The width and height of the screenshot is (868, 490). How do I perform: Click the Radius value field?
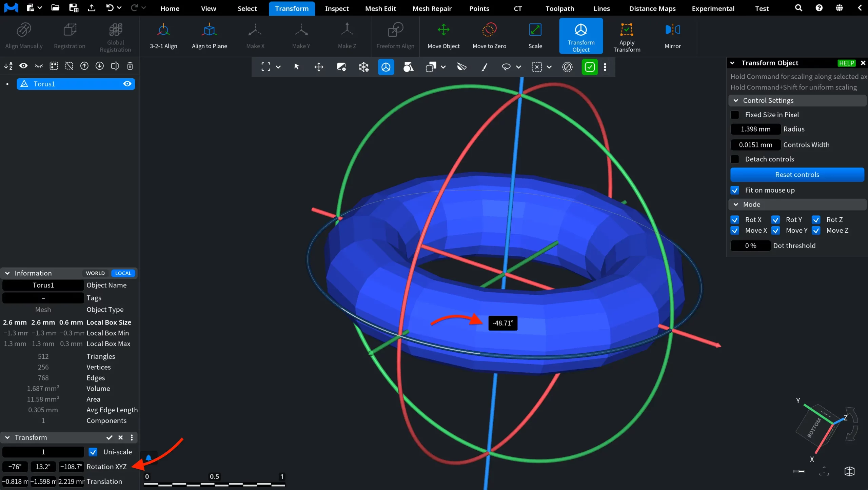pyautogui.click(x=755, y=129)
